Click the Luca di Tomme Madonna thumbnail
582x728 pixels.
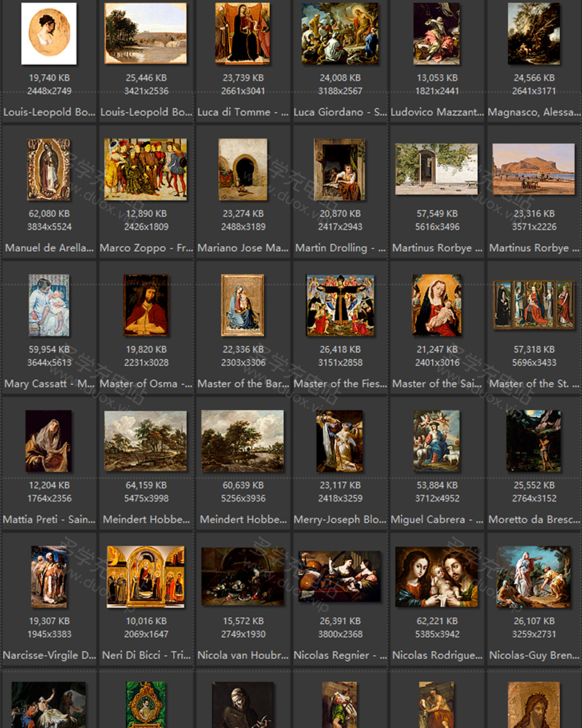click(242, 33)
